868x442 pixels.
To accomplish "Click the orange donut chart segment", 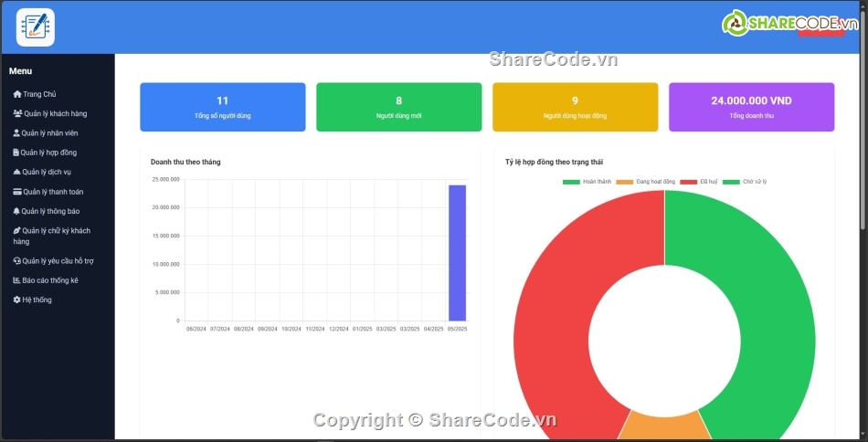I will [x=664, y=426].
